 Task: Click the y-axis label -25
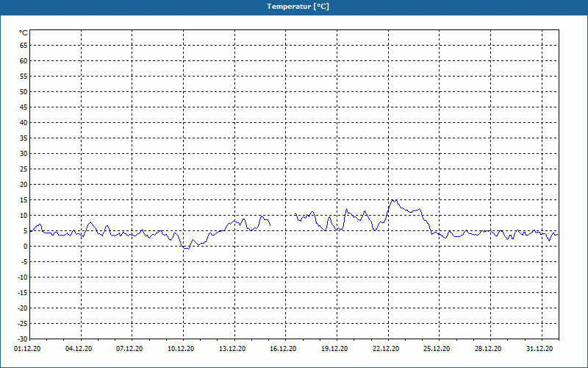pyautogui.click(x=23, y=323)
